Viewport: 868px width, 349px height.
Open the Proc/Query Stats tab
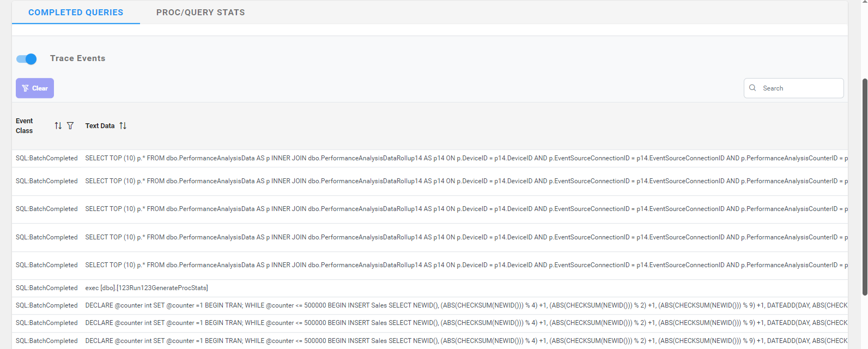(201, 13)
